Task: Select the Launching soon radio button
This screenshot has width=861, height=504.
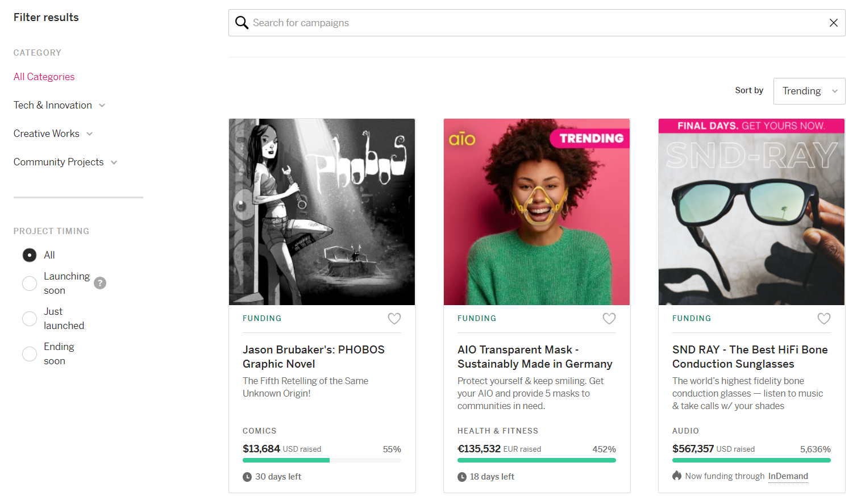Action: pos(30,284)
